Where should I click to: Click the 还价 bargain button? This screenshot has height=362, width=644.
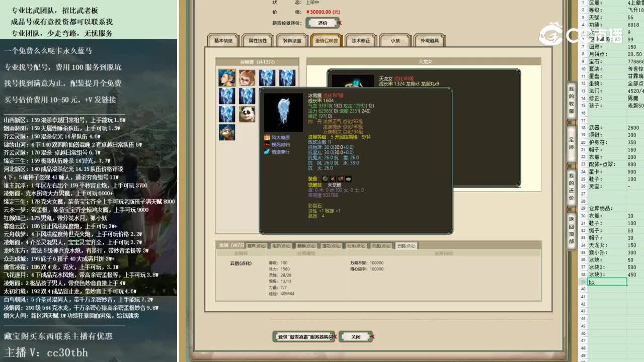tap(323, 23)
